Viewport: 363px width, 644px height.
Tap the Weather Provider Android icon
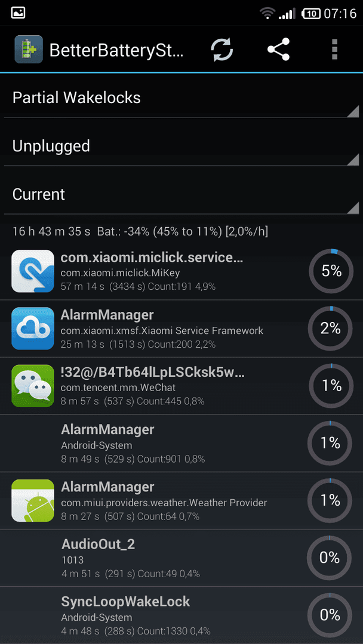coord(33,500)
